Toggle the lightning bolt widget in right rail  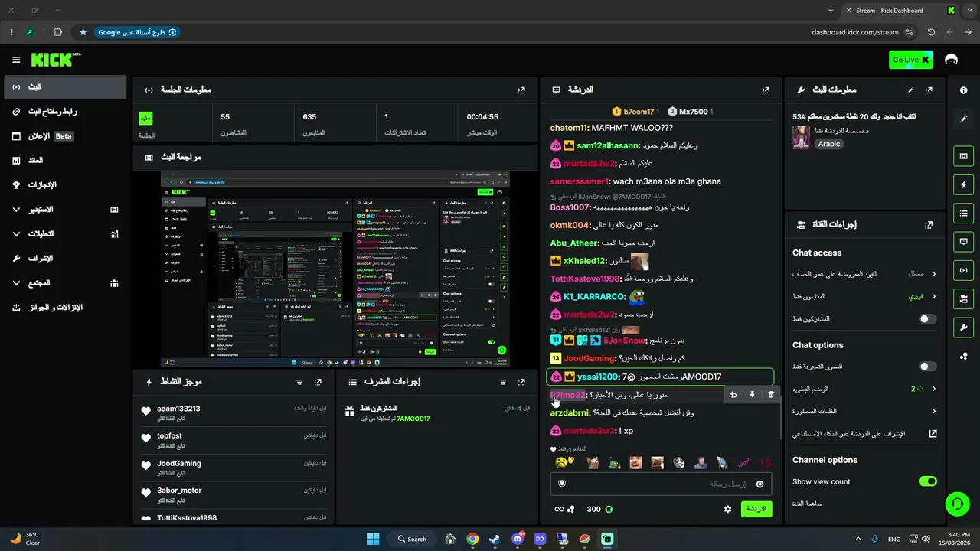pyautogui.click(x=963, y=184)
